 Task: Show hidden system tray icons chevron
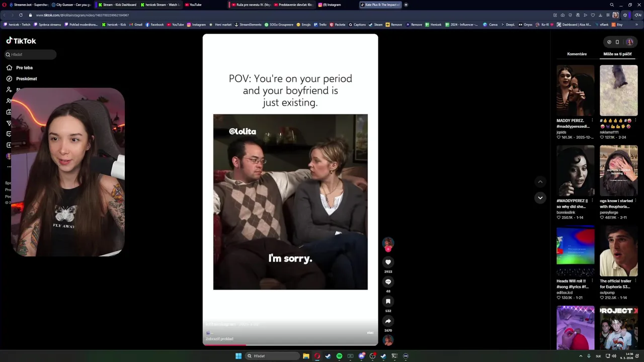click(581, 356)
